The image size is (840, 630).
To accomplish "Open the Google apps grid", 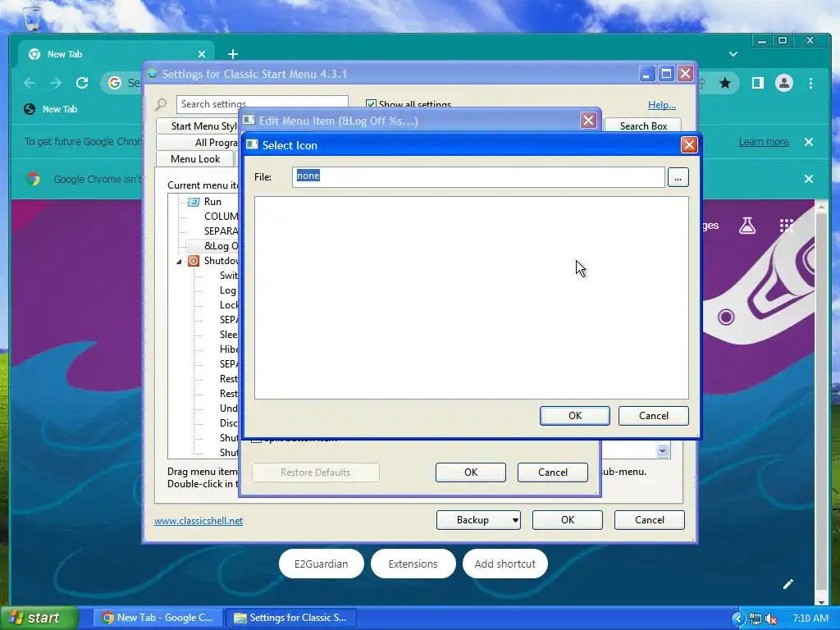I will 786,226.
